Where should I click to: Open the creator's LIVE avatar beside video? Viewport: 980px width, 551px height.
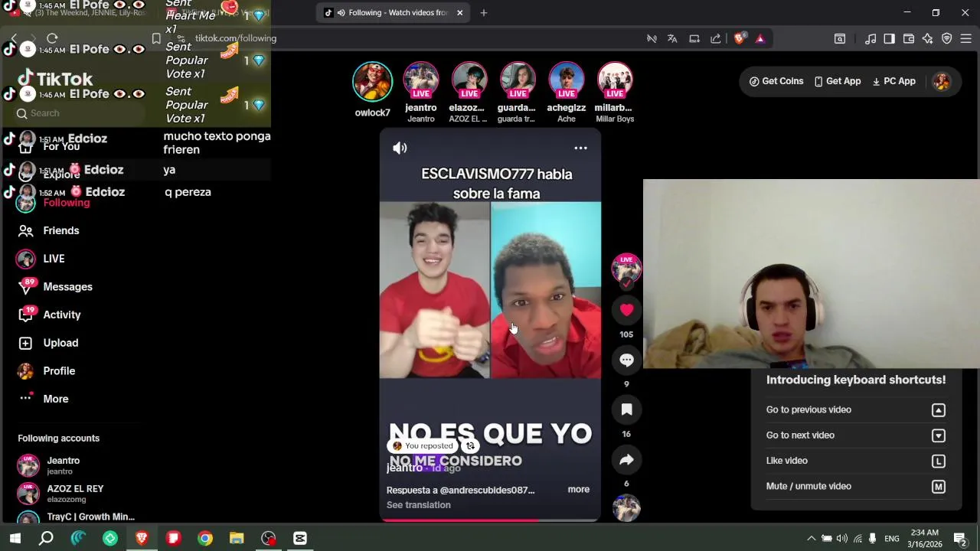coord(626,268)
